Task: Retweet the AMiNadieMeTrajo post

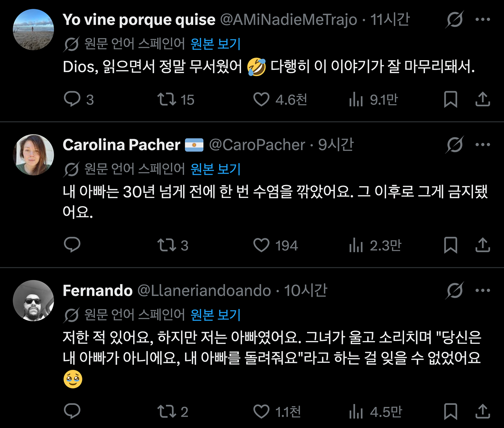Action: (x=167, y=99)
